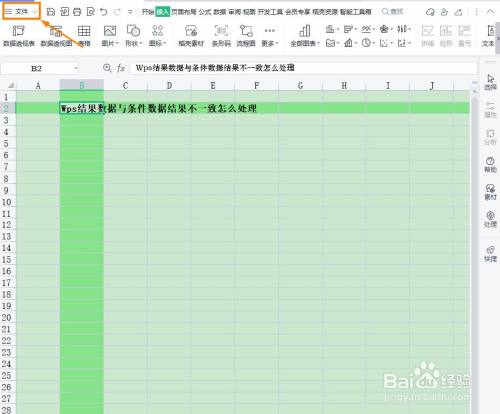The width and height of the screenshot is (500, 414).
Task: Click the 查找 search box
Action: [393, 12]
